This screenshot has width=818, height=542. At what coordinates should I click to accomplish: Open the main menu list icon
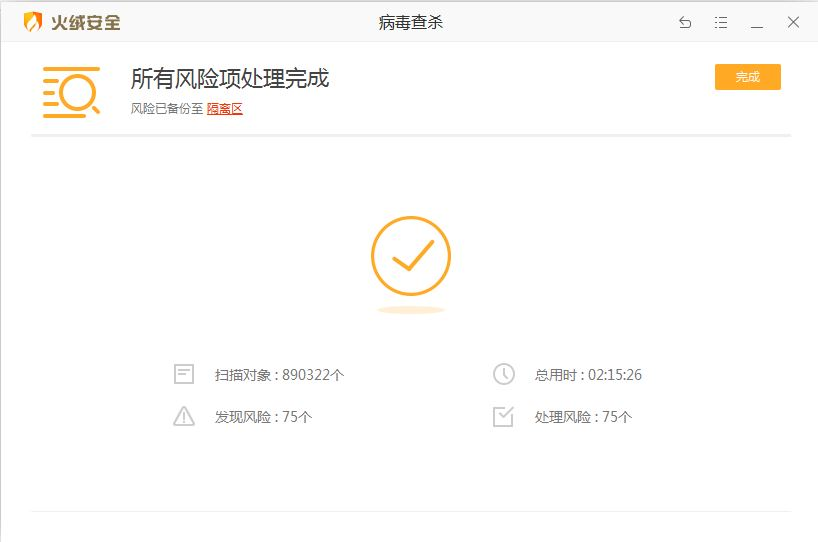tap(721, 22)
